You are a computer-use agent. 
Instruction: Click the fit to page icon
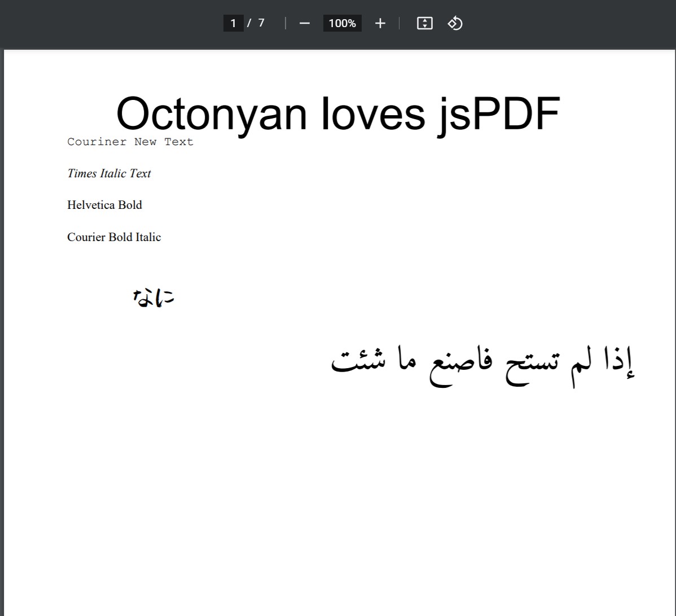425,23
